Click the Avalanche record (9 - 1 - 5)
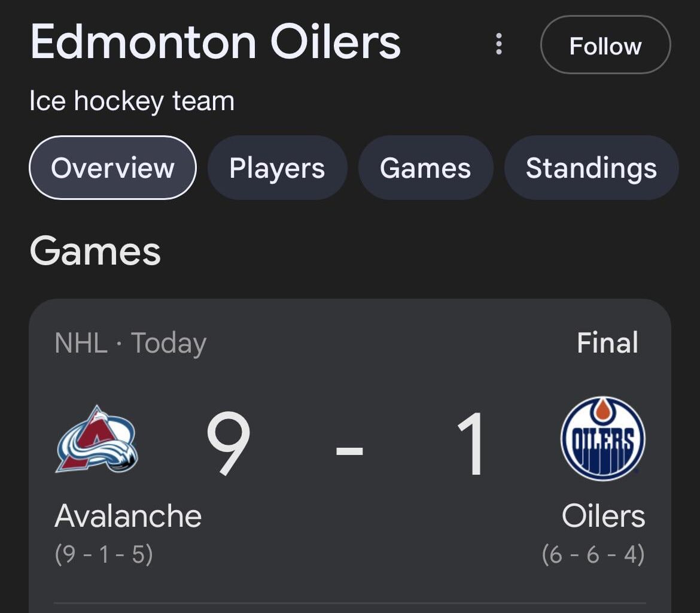700x613 pixels. pos(104,554)
